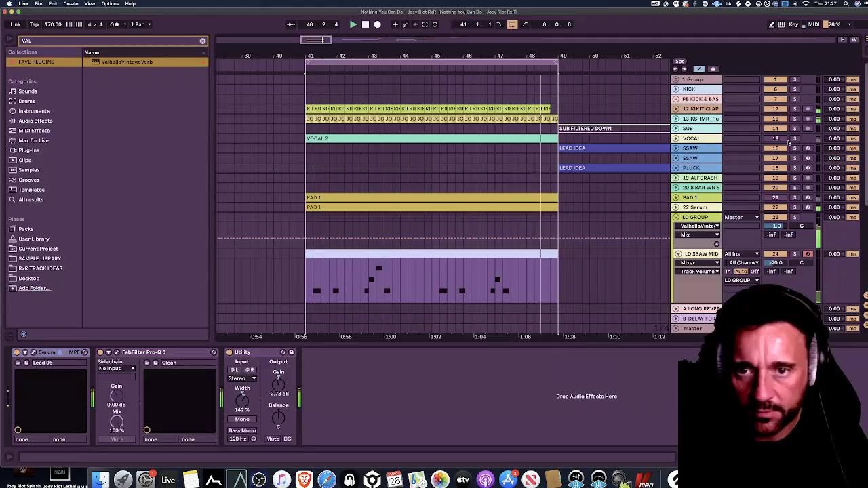
Task: Open the Sidechain No Input dropdown
Action: 117,369
